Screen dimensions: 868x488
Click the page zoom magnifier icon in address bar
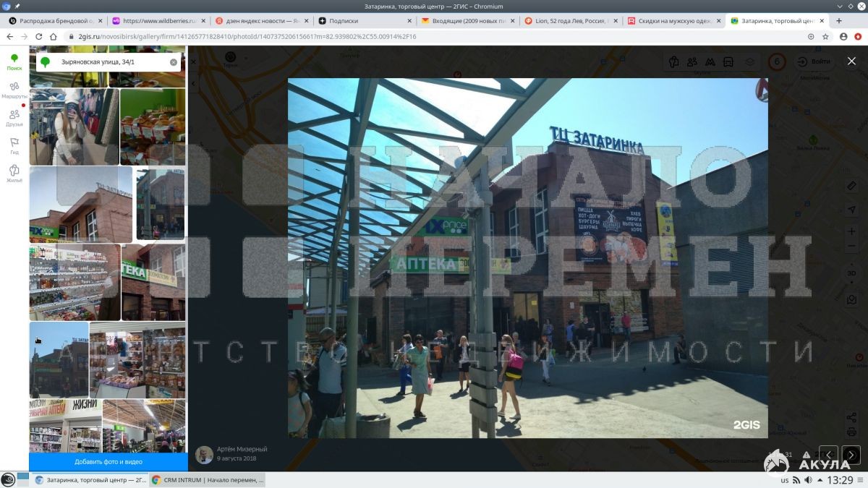coord(811,36)
